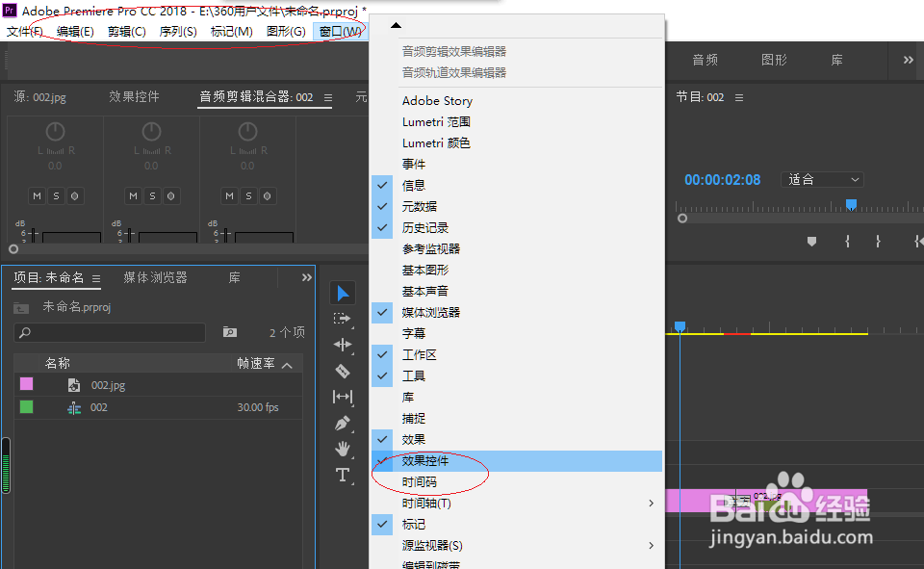Click the Add Marker button in program monitor
Image resolution: width=924 pixels, height=569 pixels.
[811, 241]
